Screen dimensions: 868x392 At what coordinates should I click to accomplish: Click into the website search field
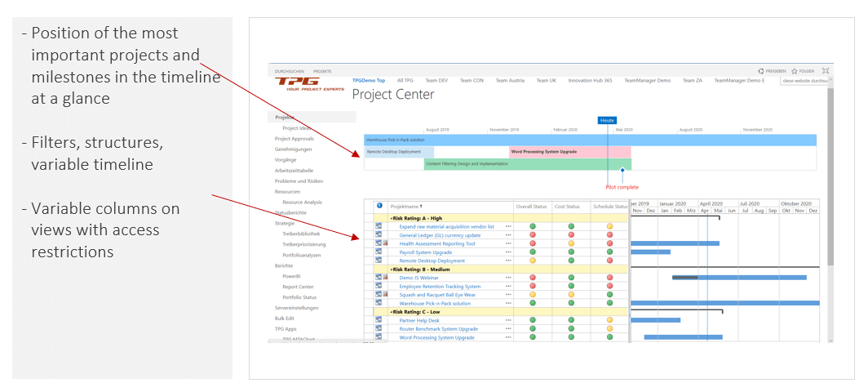coord(803,81)
